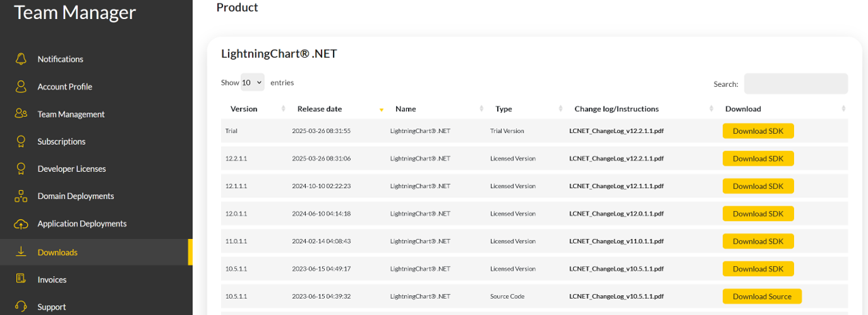Click release date 2024-02-14 04:08:43
The height and width of the screenshot is (315, 868).
(321, 241)
